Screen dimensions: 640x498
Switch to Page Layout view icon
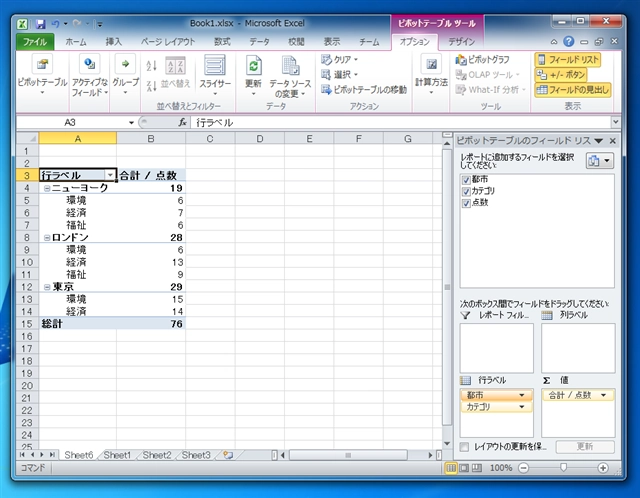[464, 468]
